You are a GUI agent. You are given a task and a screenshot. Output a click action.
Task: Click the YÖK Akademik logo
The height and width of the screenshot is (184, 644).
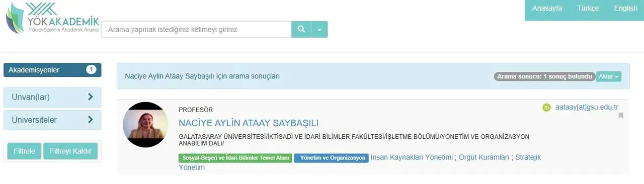[x=52, y=19]
